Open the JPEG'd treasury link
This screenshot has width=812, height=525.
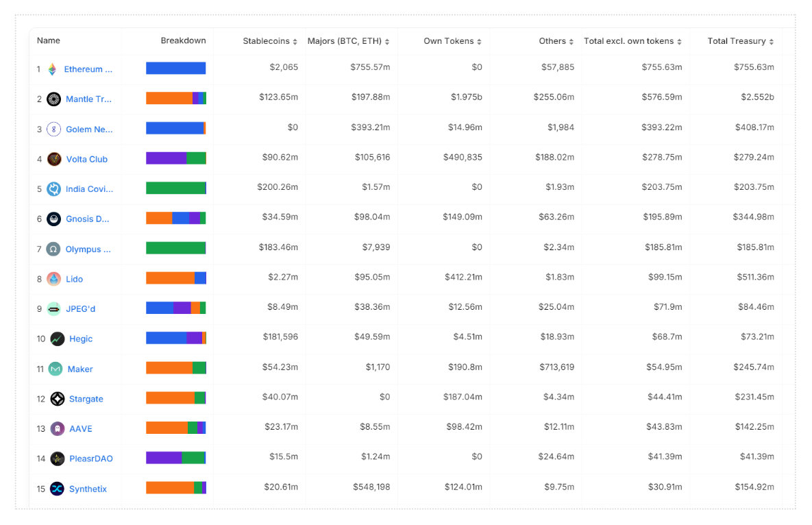pos(80,309)
